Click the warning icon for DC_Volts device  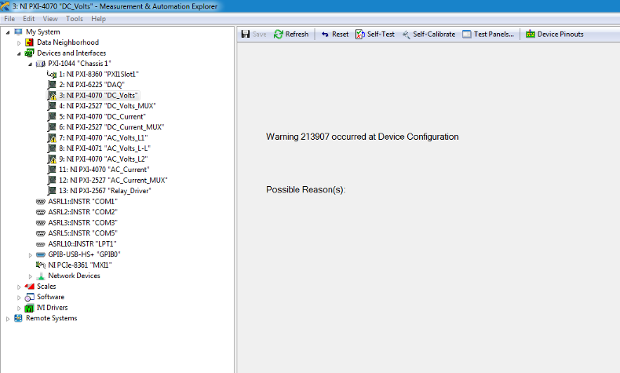[x=52, y=95]
